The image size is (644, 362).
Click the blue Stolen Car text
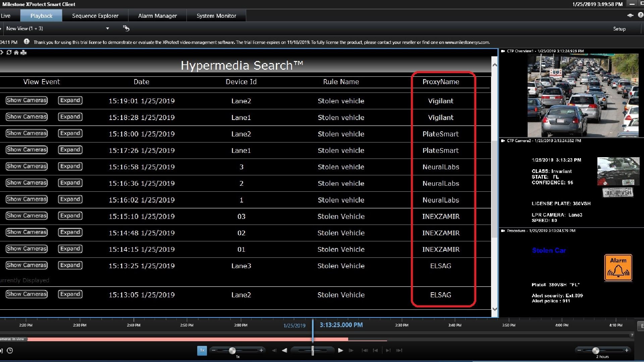549,250
